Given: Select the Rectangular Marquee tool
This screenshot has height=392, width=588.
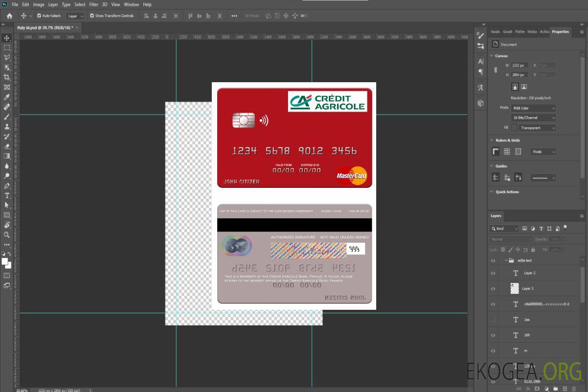Looking at the screenshot, I should 7,48.
